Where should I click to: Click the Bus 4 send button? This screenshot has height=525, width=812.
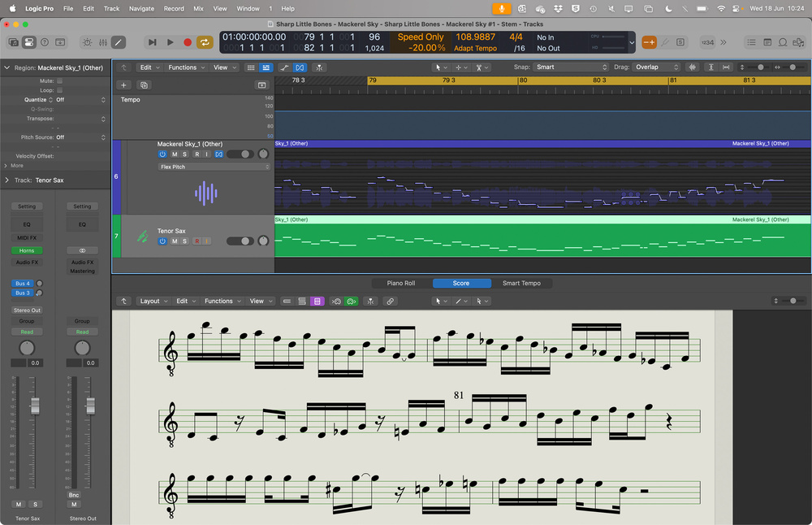22,283
